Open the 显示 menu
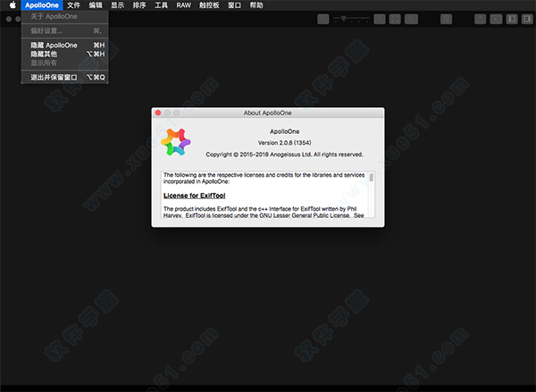The height and width of the screenshot is (392, 536). pyautogui.click(x=117, y=5)
